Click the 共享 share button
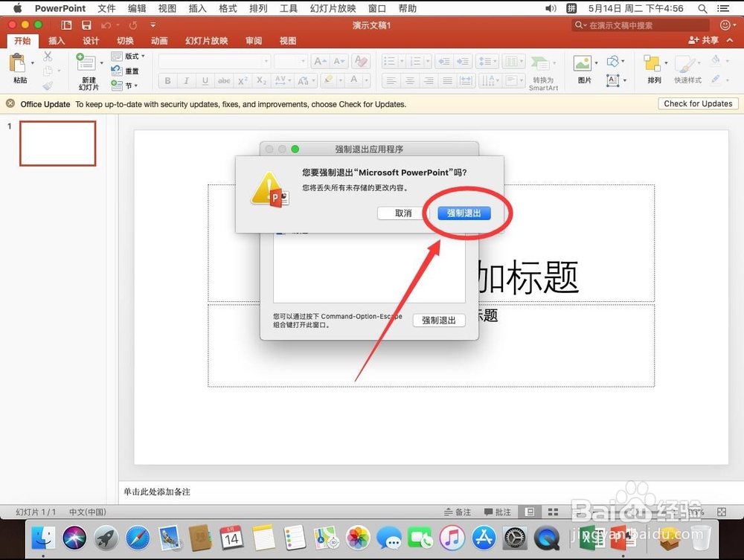 pyautogui.click(x=703, y=40)
